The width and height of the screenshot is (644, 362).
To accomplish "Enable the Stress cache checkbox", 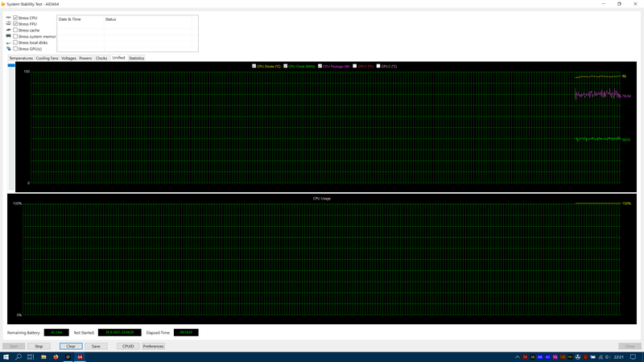I will point(15,30).
